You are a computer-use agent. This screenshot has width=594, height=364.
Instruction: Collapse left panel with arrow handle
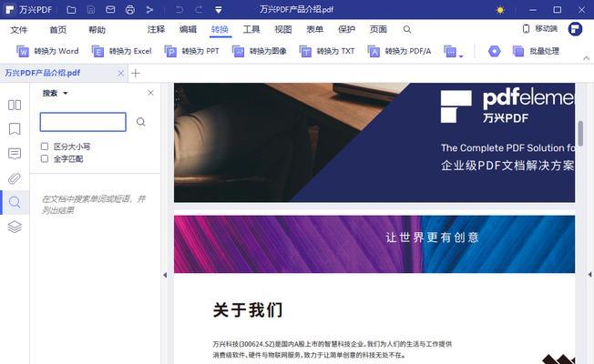[x=165, y=275]
